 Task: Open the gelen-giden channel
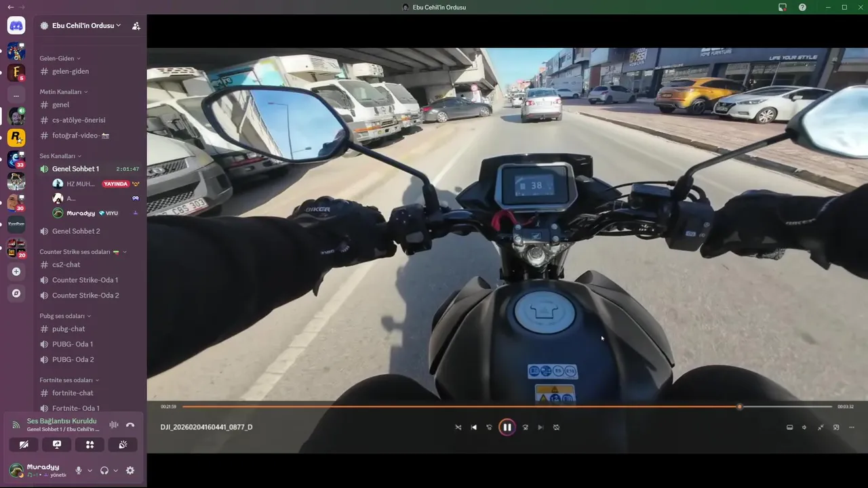[x=90, y=71]
